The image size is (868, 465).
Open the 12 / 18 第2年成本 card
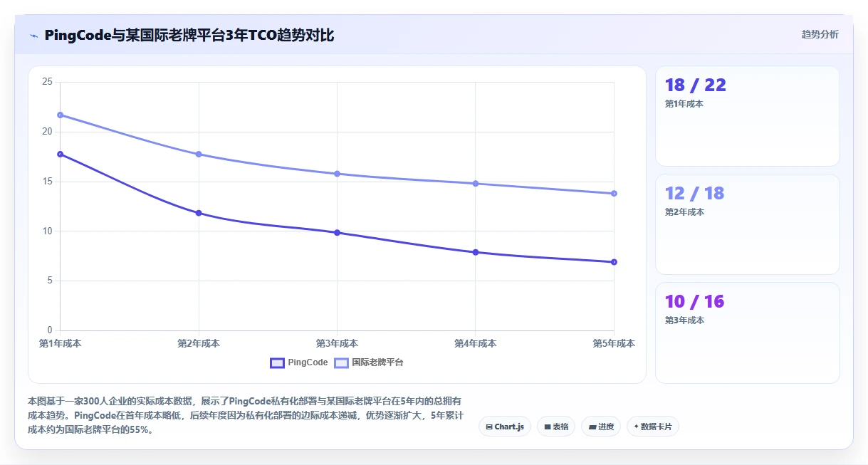pyautogui.click(x=748, y=224)
